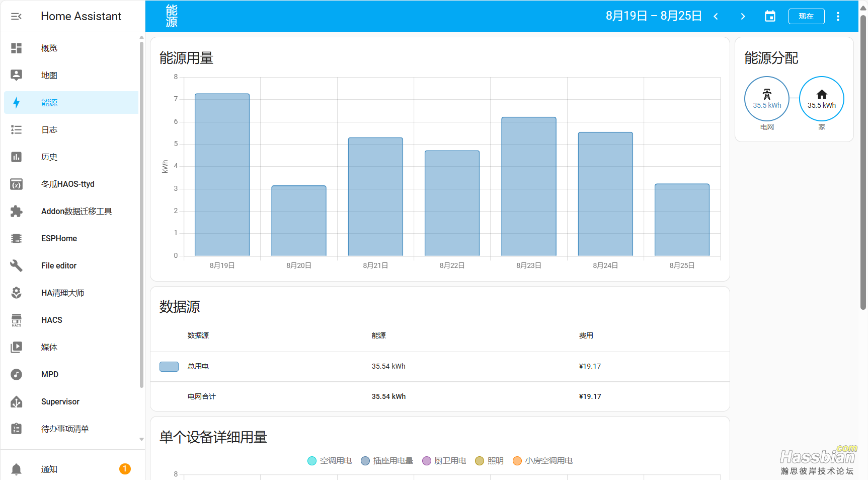Click the 费用 column header
The height and width of the screenshot is (480, 868).
click(x=586, y=335)
